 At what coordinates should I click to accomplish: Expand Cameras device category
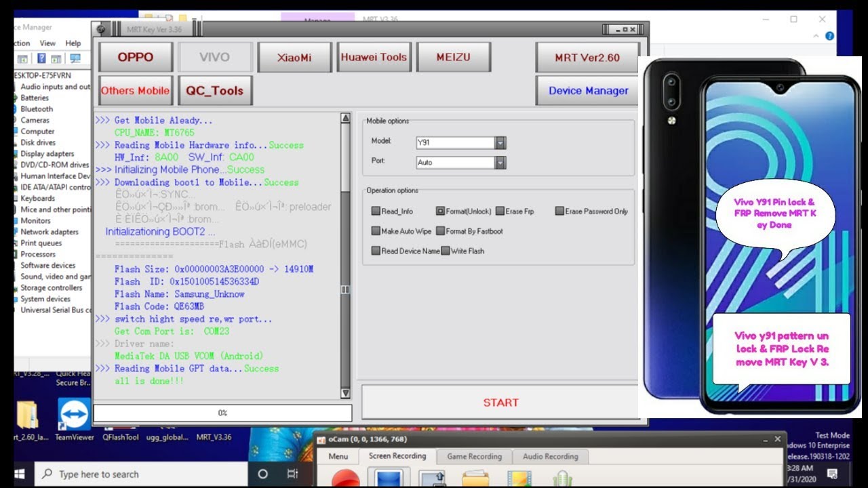[x=35, y=120]
